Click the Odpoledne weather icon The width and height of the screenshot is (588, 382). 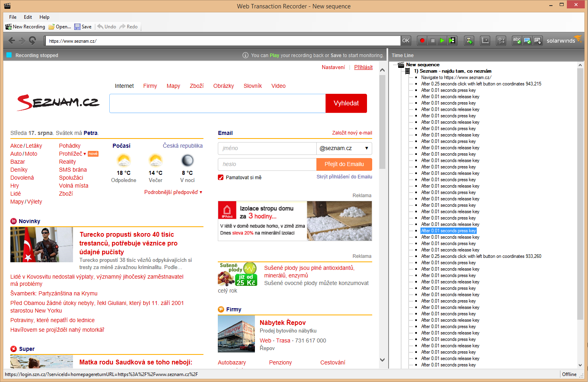(124, 160)
